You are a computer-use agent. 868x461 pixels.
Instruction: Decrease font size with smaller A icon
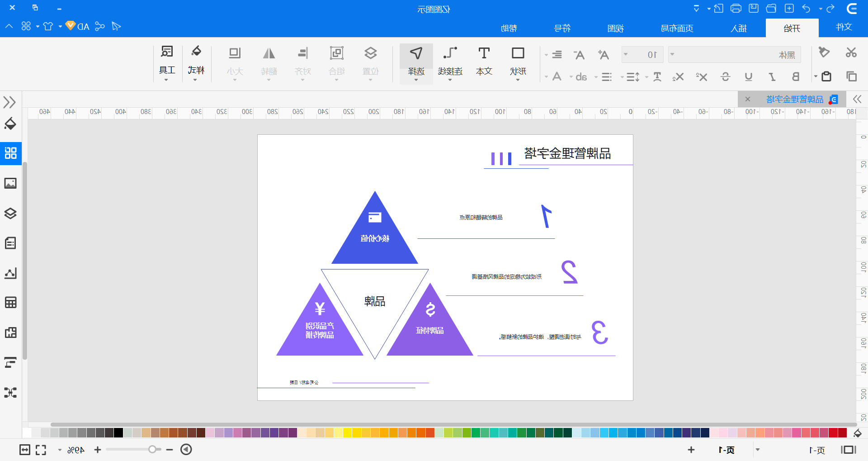[579, 55]
